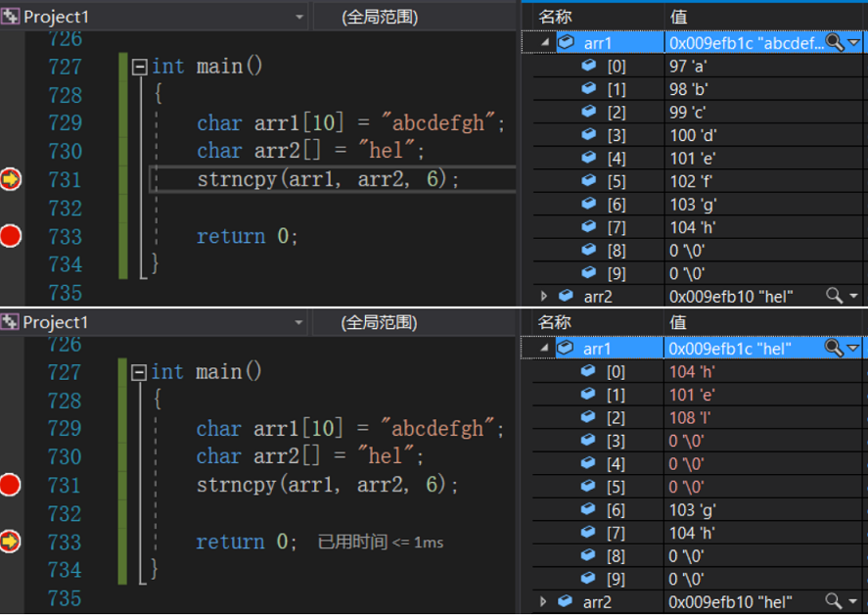The image size is (868, 615).
Task: Click the Project1 icon in the top editor bar
Action: tap(11, 17)
